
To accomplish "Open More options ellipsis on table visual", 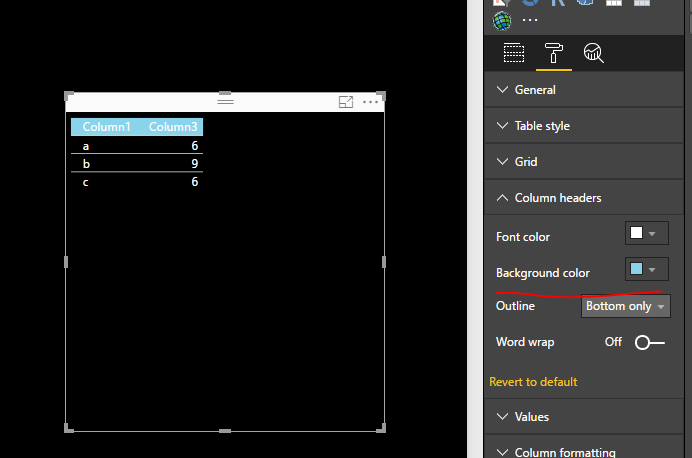I will [x=370, y=102].
